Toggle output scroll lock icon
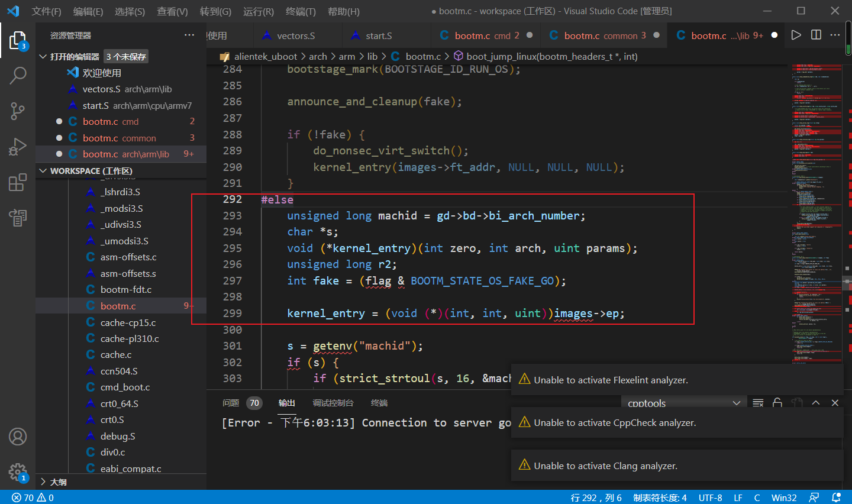852x504 pixels. (x=777, y=403)
